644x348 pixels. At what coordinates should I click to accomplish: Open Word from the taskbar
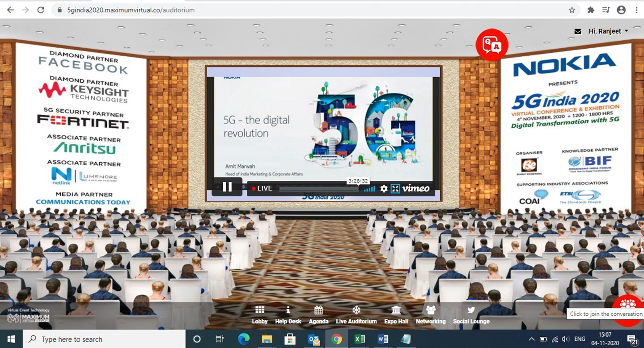(383, 339)
